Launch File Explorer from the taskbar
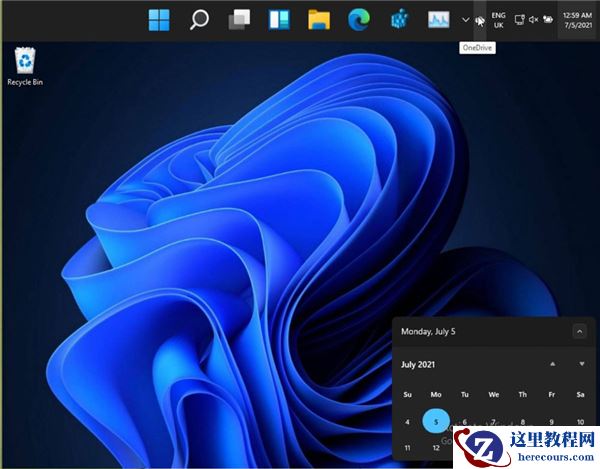600x469 pixels. click(x=319, y=20)
